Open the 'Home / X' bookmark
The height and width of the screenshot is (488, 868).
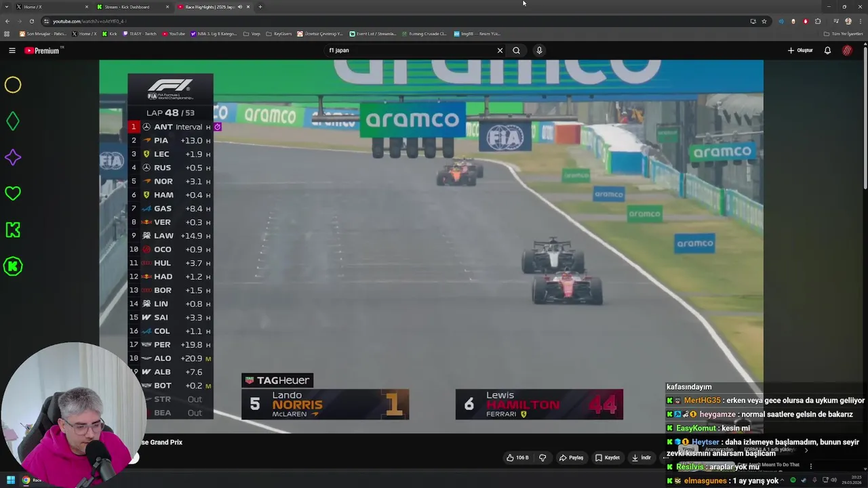[85, 33]
